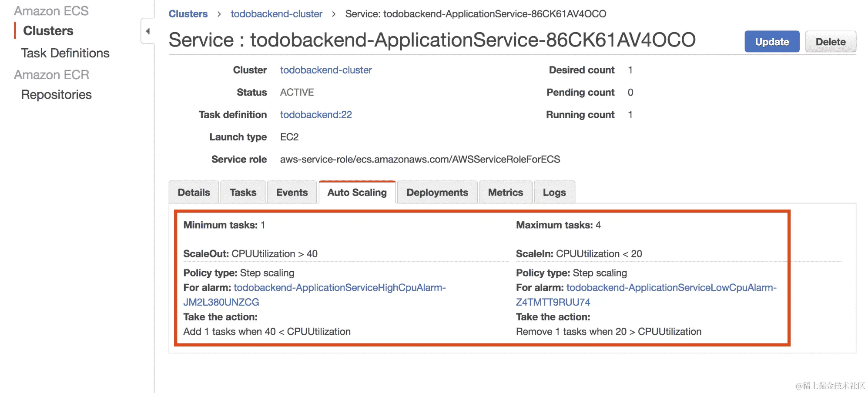View the Metrics tab
868x393 pixels.
[x=505, y=193]
